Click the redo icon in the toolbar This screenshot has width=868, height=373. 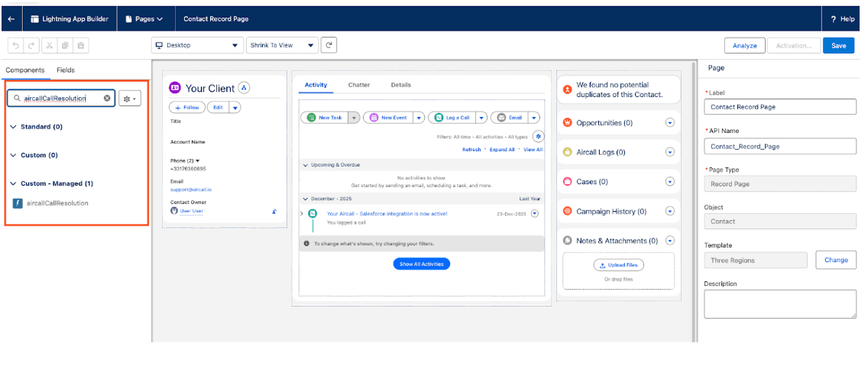coord(31,45)
